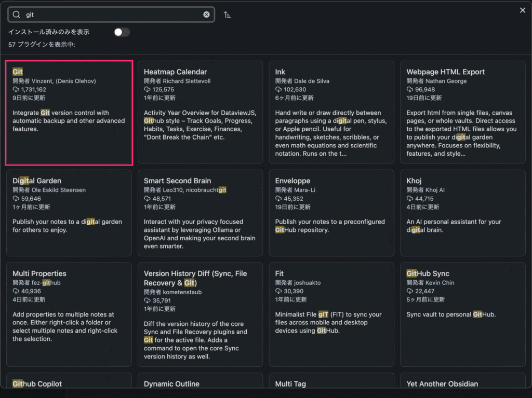Select the Dynamic Outline plugin title
This screenshot has height=398, width=532.
point(171,384)
